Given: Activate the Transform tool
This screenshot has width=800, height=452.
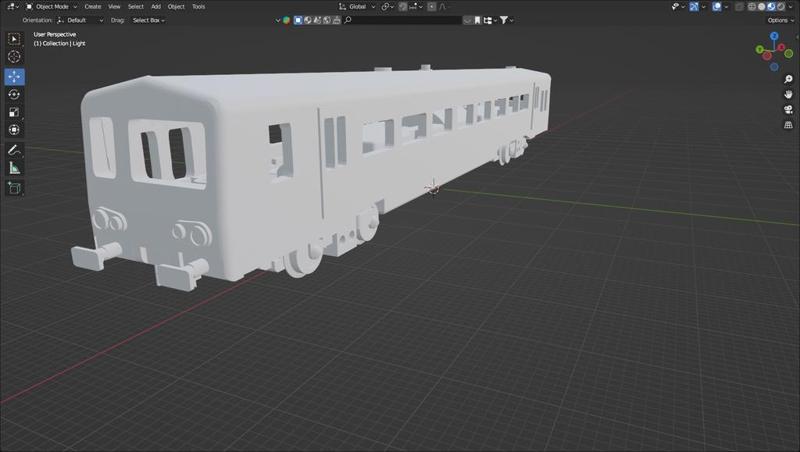Looking at the screenshot, I should click(14, 130).
